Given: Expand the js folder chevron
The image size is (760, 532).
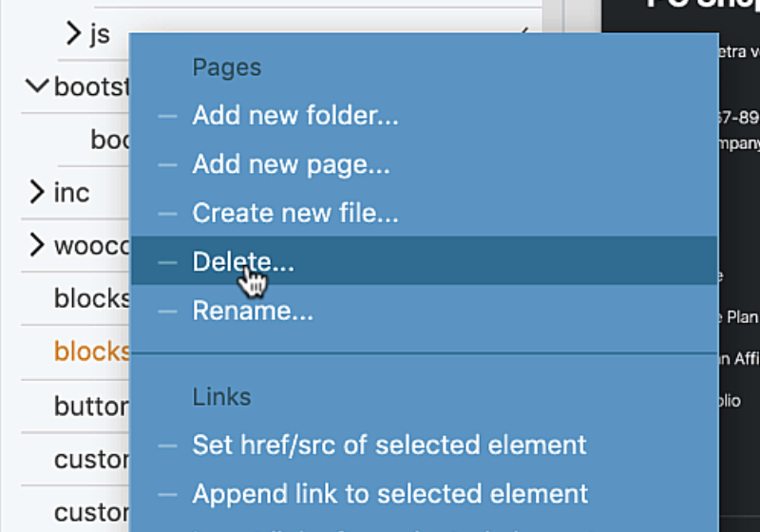Looking at the screenshot, I should [73, 33].
